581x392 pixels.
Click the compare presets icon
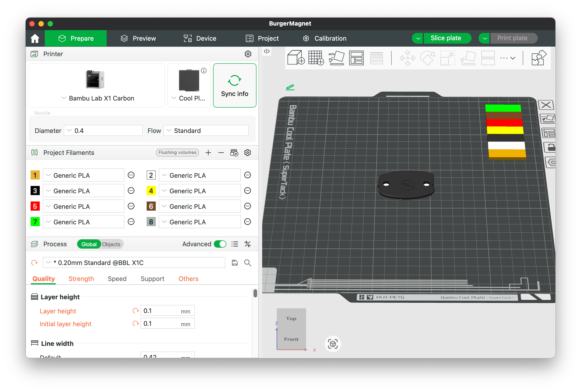(247, 244)
